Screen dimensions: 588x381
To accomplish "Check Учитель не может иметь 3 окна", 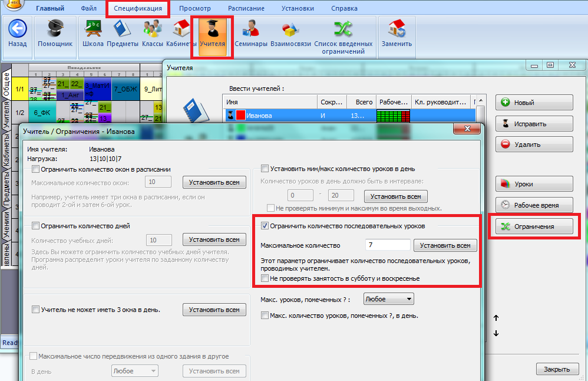I will click(x=36, y=310).
